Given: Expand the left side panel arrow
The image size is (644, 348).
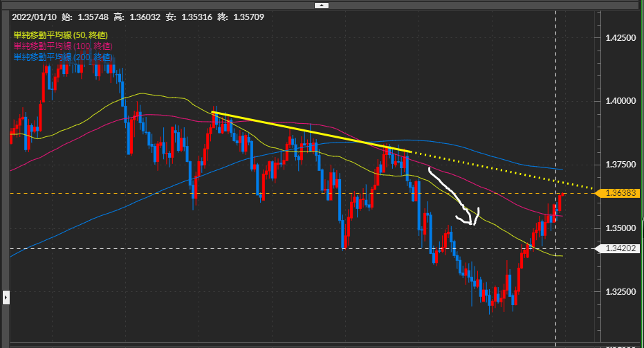Looking at the screenshot, I should pos(6,298).
